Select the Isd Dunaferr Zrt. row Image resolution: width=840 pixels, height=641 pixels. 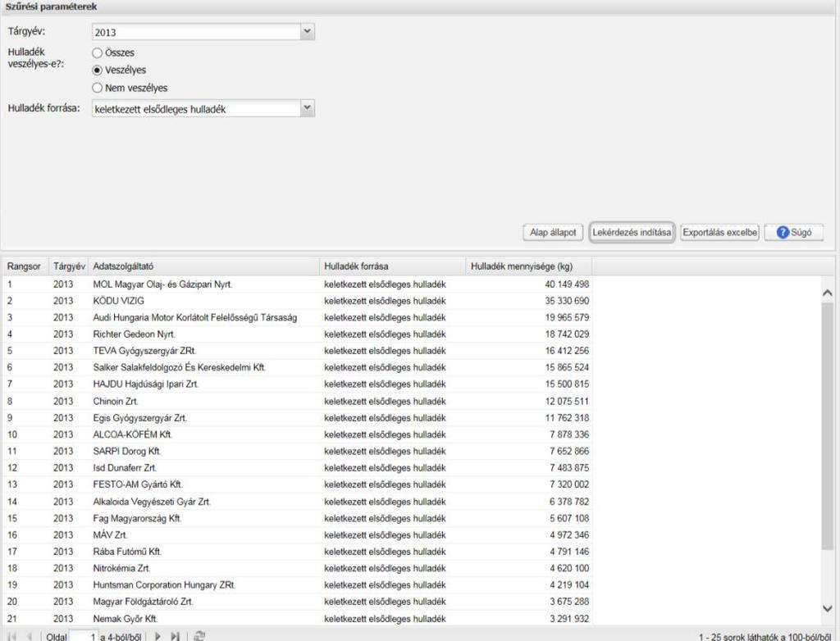297,467
